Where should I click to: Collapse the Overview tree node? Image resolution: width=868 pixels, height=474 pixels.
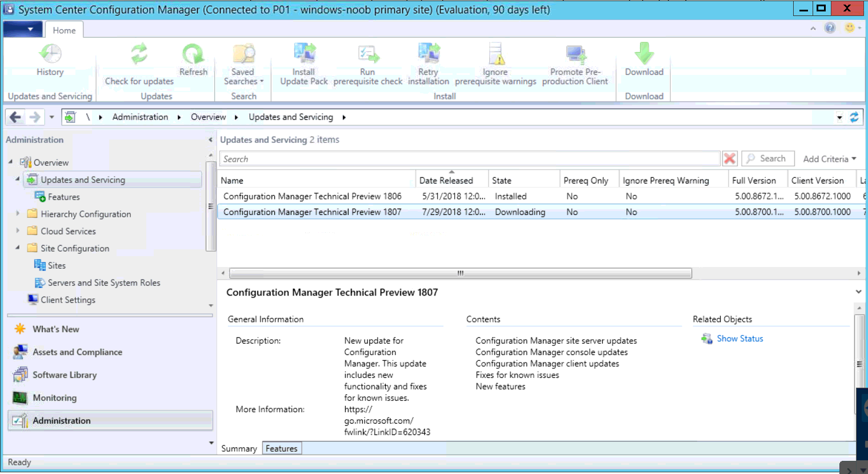10,162
